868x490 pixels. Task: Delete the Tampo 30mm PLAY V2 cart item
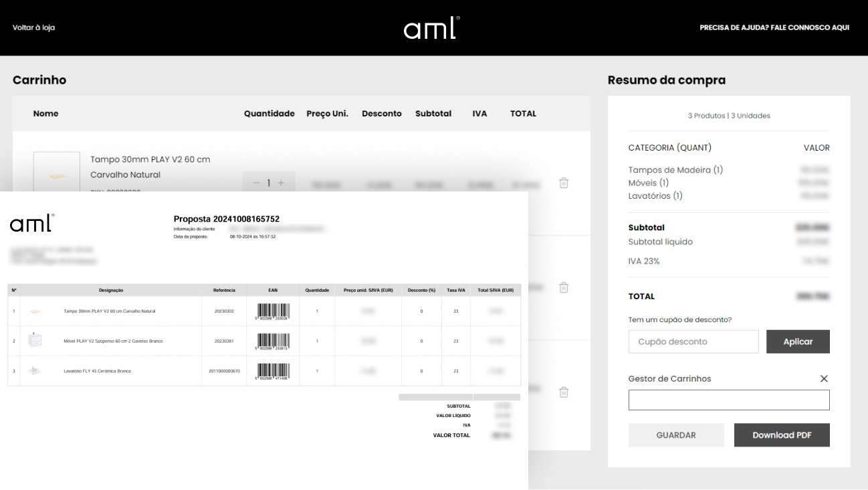pos(564,183)
